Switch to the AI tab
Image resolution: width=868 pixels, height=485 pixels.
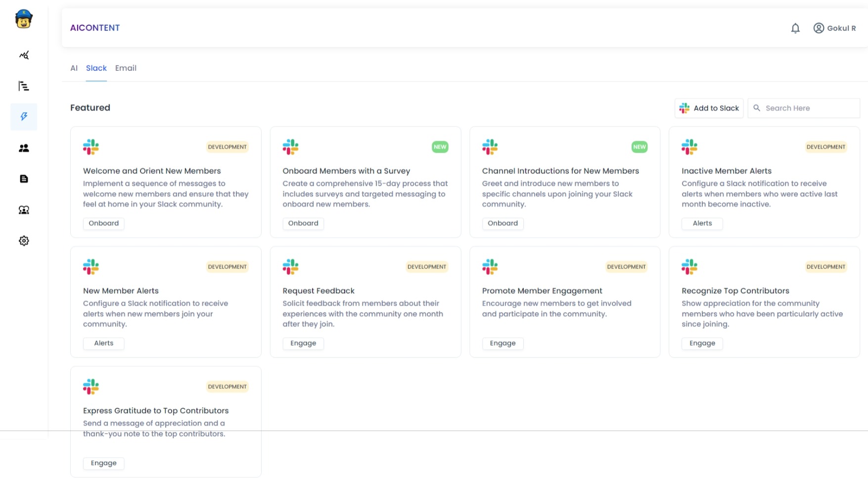pyautogui.click(x=74, y=68)
